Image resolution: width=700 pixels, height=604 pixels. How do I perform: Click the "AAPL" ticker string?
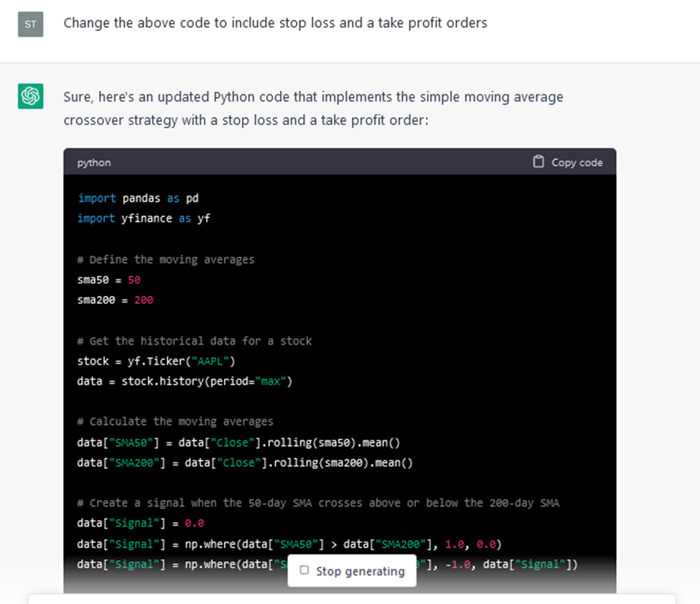[210, 361]
